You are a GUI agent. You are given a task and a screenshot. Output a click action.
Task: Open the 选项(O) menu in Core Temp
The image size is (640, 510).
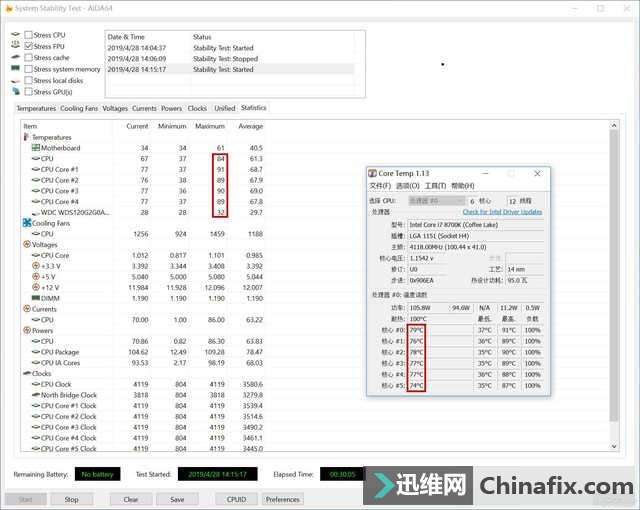coord(407,186)
